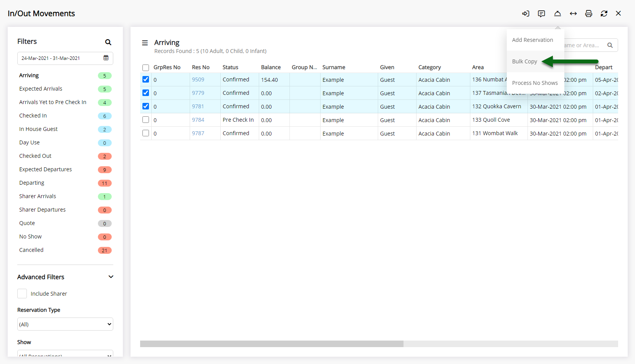Check the checkbox for reservation 9787
This screenshot has width=635, height=364.
(x=146, y=133)
